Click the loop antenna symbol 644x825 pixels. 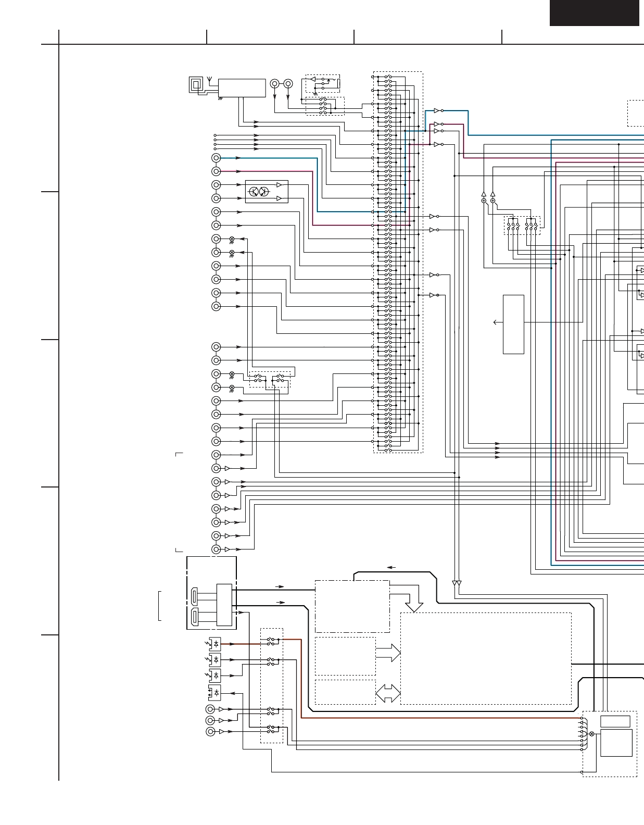click(x=196, y=84)
